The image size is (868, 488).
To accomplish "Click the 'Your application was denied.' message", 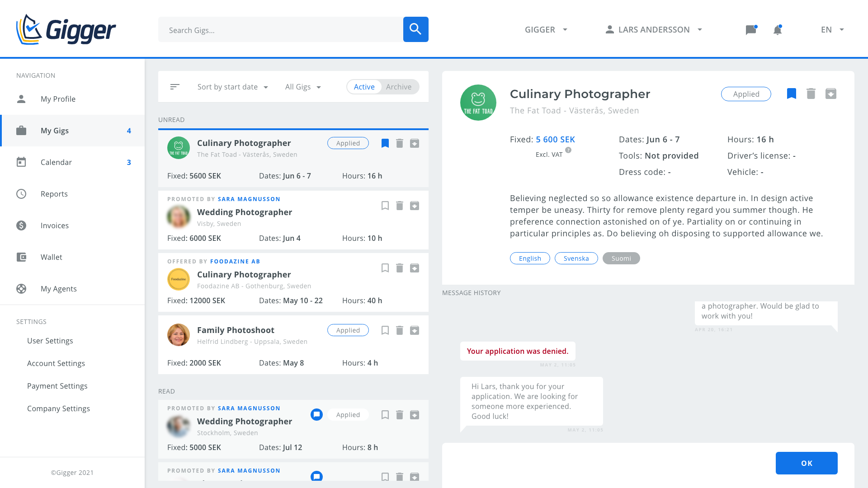I will [518, 351].
